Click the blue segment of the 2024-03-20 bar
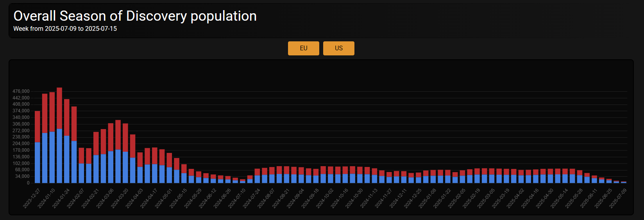 click(125, 167)
